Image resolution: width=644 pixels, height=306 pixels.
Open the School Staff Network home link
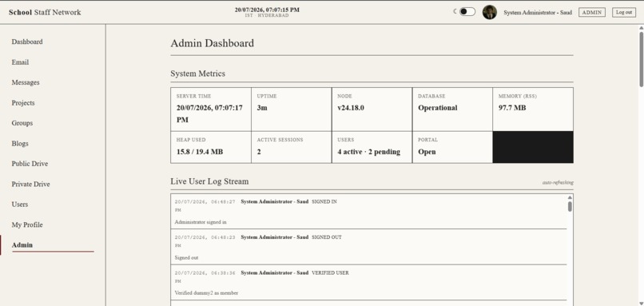pos(45,12)
